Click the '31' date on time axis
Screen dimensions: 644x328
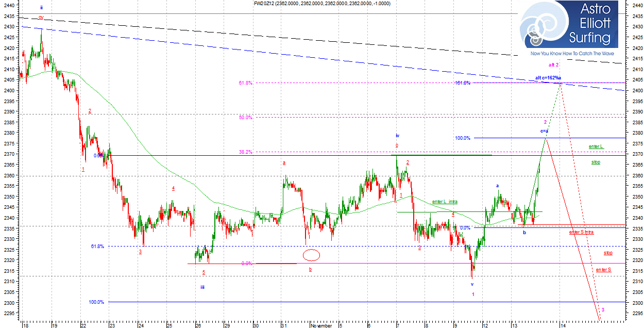284,325
